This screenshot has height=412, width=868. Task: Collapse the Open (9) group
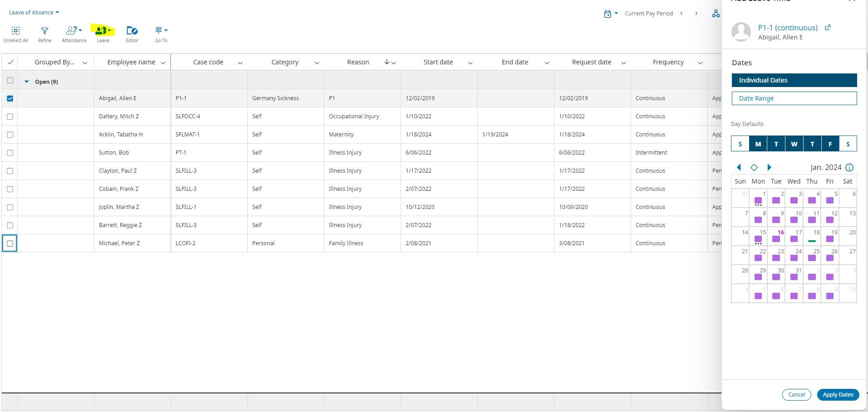pos(26,82)
